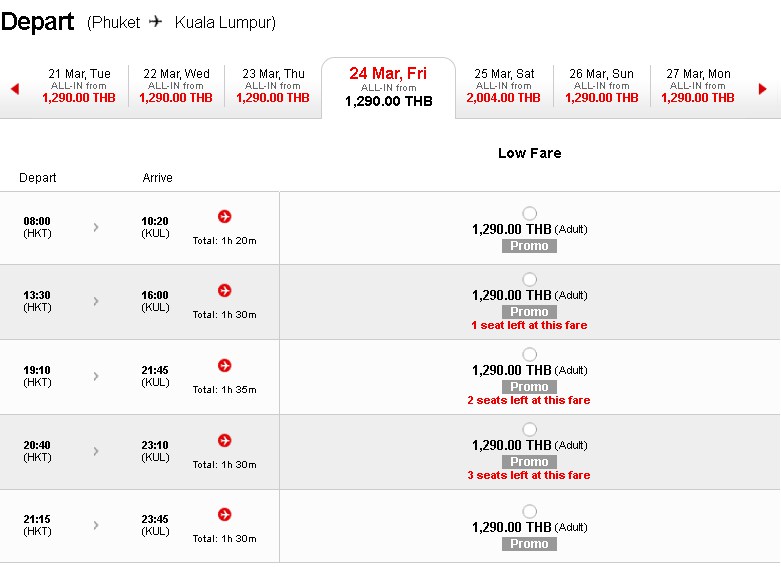Click red airline icon for 20:40 flight
This screenshot has width=781, height=567.
click(225, 440)
